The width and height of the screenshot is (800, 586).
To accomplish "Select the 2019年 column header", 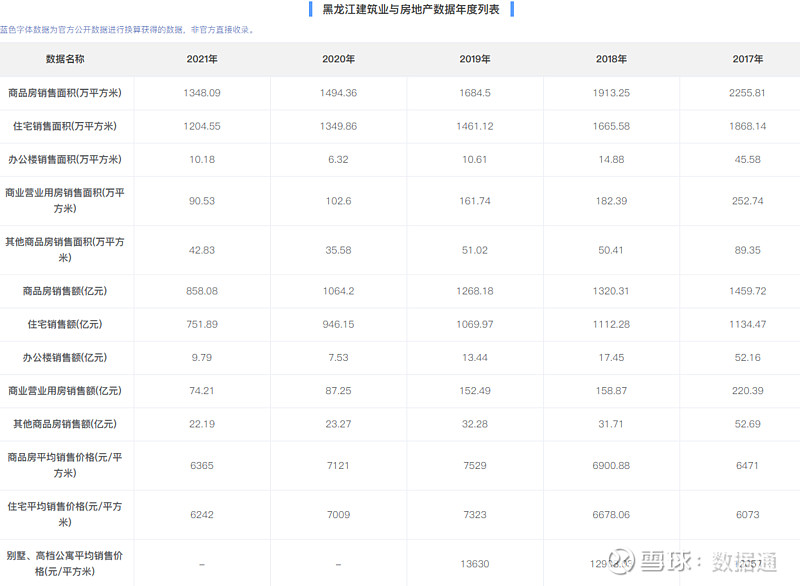I will pos(475,59).
